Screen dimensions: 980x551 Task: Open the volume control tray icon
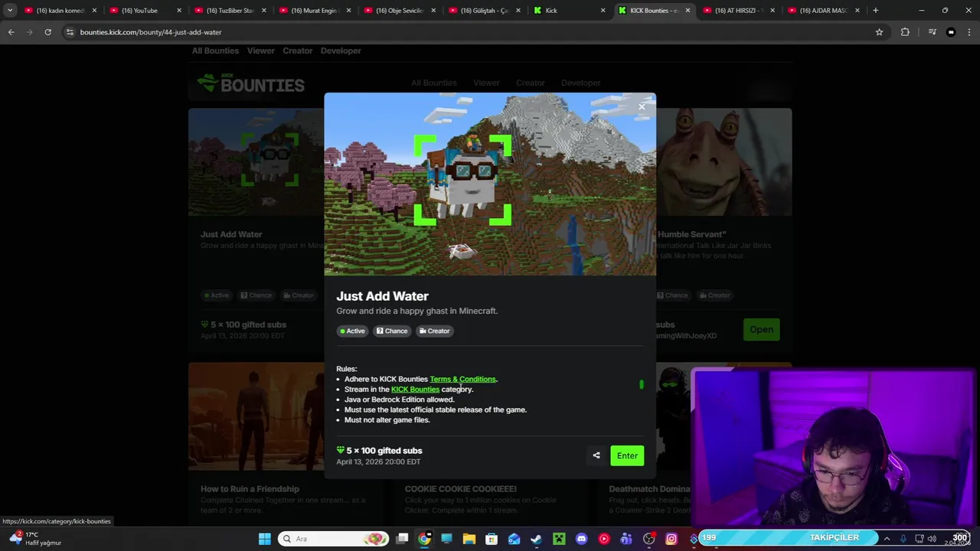(933, 539)
